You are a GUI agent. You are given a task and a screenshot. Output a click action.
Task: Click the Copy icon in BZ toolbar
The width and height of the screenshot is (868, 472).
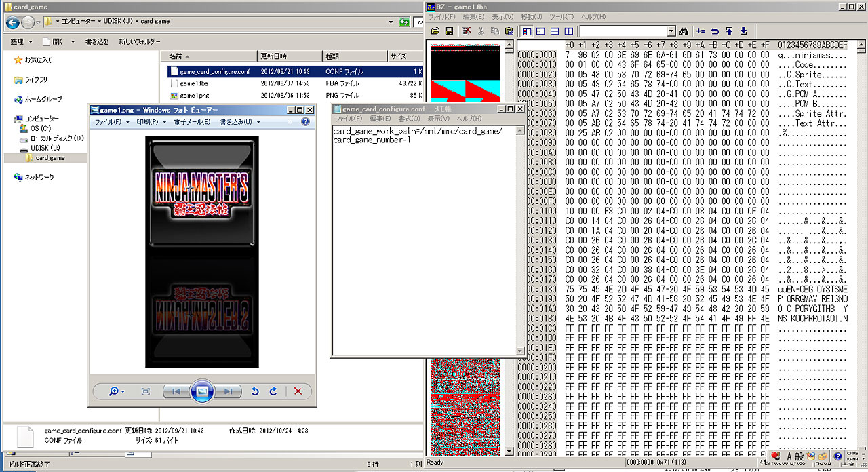(495, 31)
